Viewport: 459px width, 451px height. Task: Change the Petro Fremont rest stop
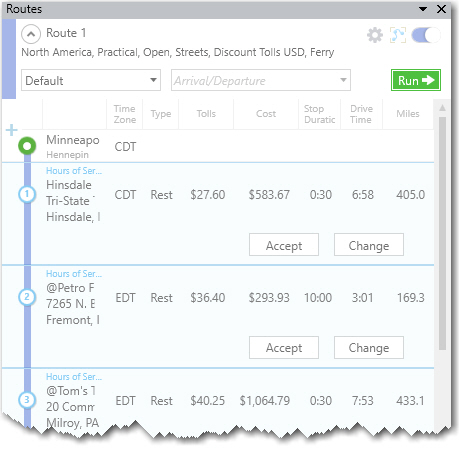pos(369,347)
